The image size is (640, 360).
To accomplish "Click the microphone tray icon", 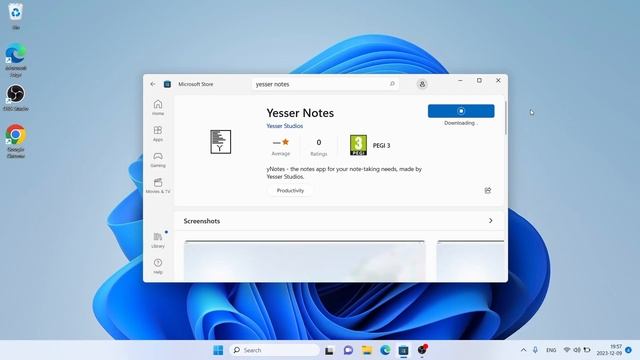I will coord(535,350).
